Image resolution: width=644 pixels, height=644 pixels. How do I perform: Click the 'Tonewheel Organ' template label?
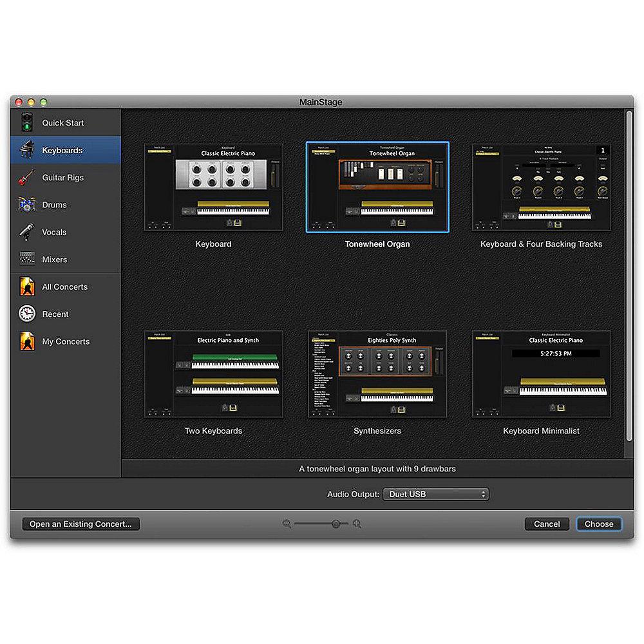(x=377, y=244)
